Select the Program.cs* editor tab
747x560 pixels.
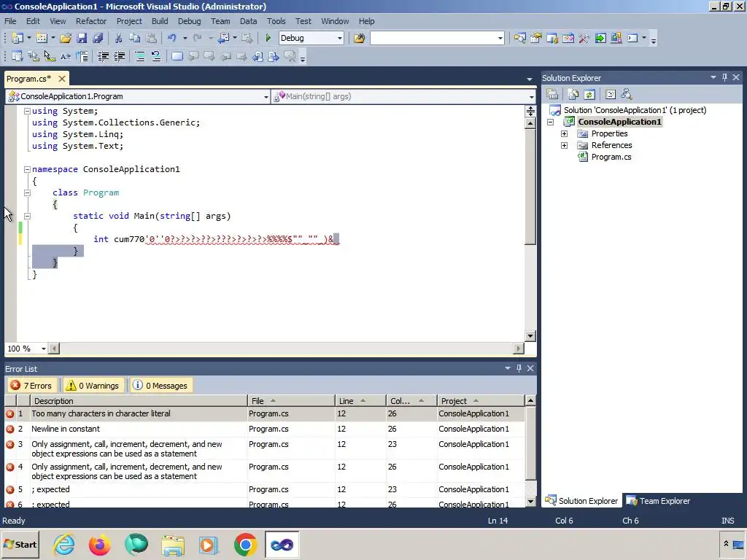coord(29,79)
